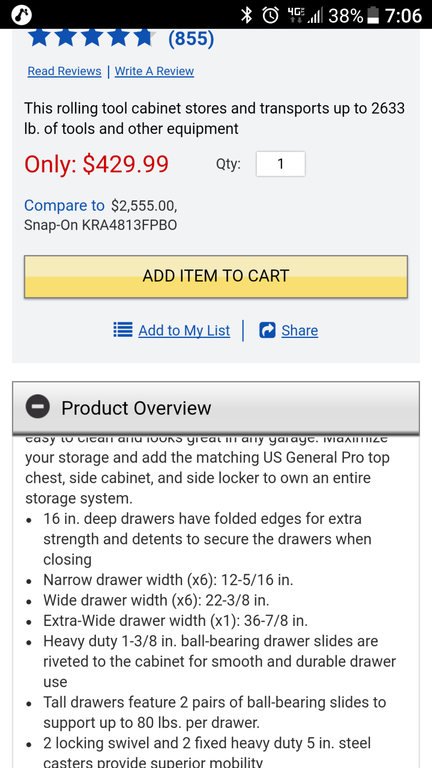Image resolution: width=432 pixels, height=768 pixels.
Task: Open the Read Reviews link
Action: click(64, 71)
